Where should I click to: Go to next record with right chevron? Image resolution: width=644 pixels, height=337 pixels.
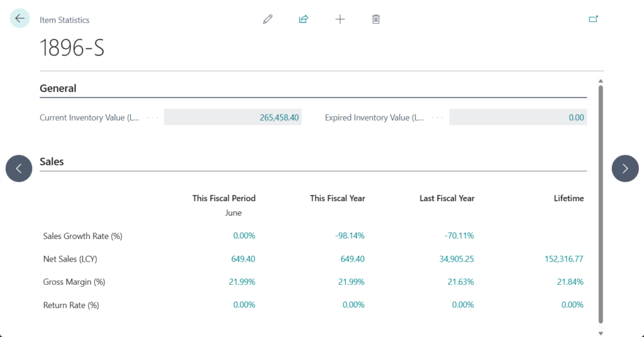click(625, 168)
